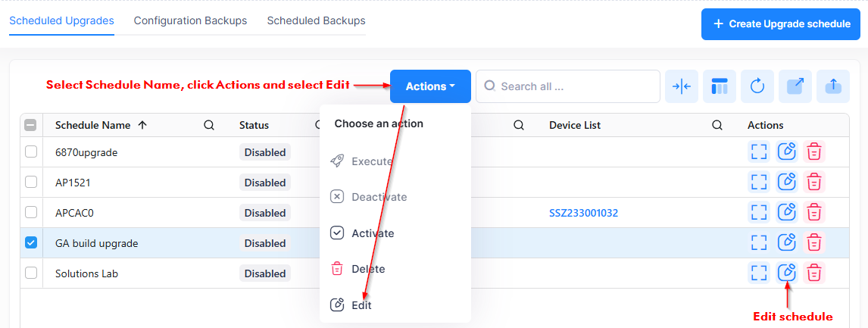The height and width of the screenshot is (328, 868).
Task: Click edit icon for Solutions Lab row
Action: (x=787, y=273)
